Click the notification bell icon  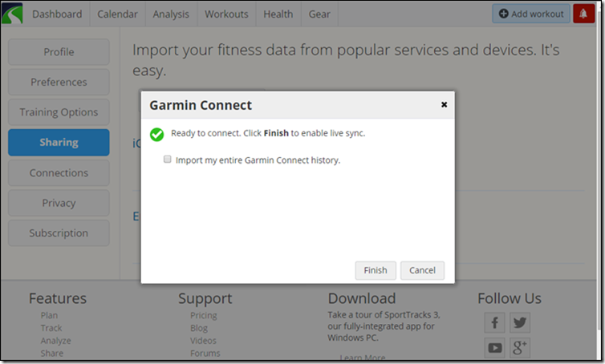click(x=583, y=14)
